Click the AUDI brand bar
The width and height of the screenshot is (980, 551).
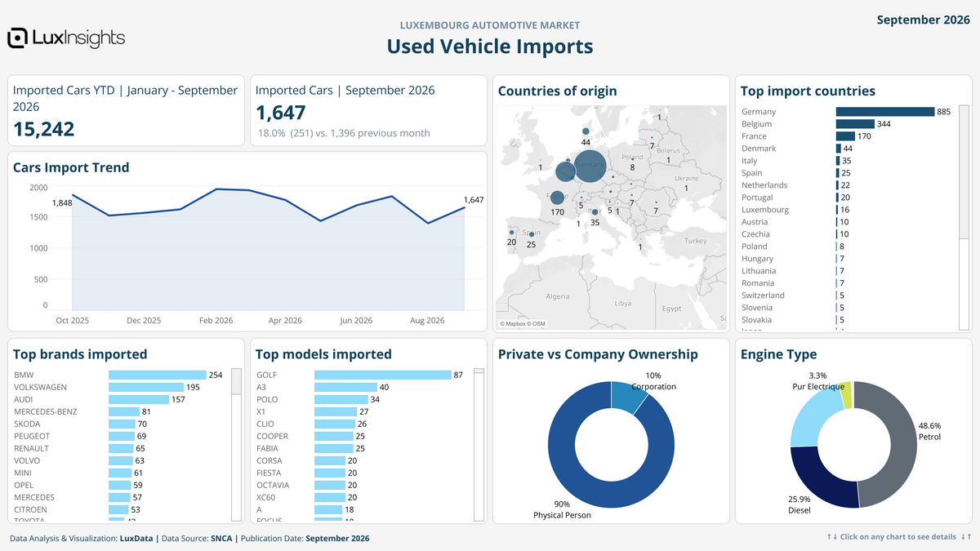click(x=139, y=399)
